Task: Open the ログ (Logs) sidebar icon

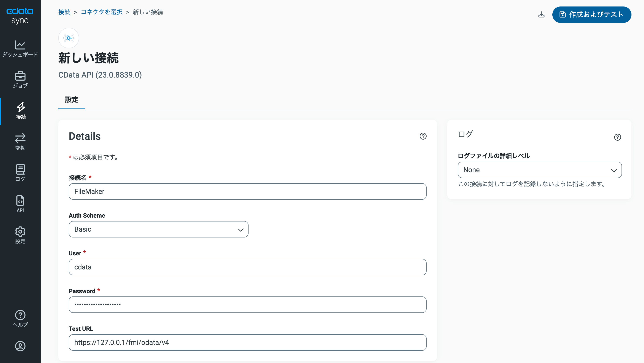Action: 20,173
